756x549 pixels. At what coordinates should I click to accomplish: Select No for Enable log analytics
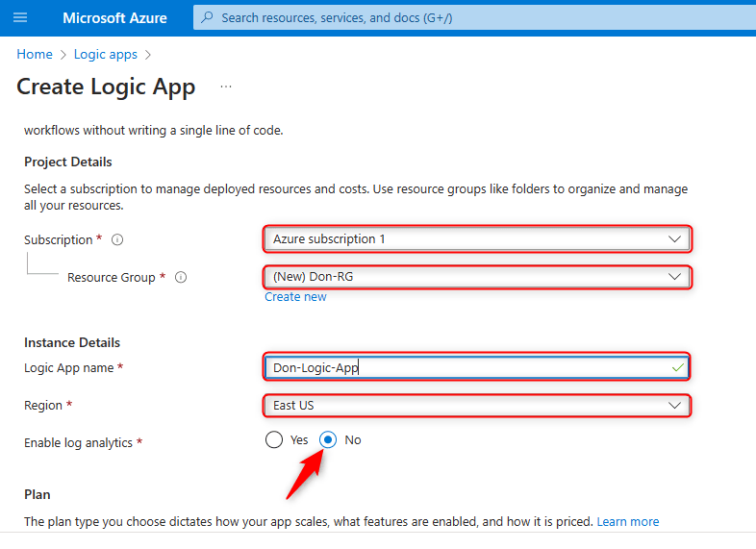coord(328,439)
